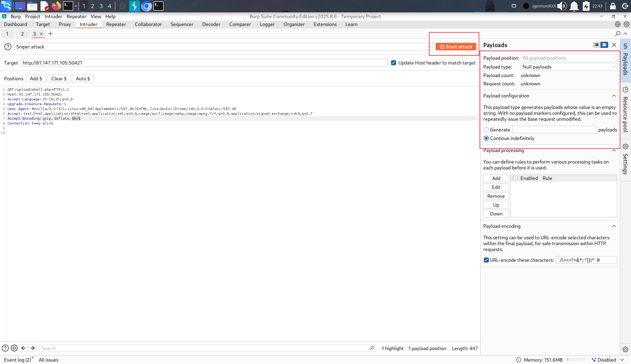Collapse the Payload encoding section
Screen dimensions: 631x364
pos(614,226)
